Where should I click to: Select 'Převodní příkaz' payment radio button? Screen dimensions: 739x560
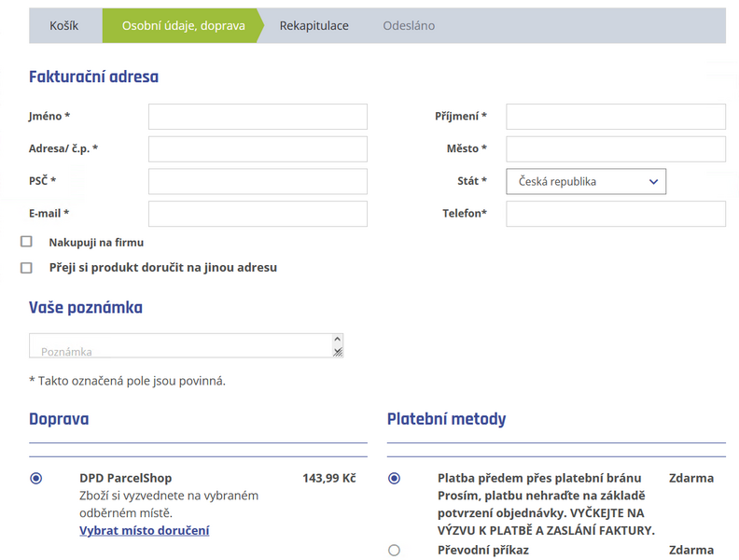click(394, 550)
